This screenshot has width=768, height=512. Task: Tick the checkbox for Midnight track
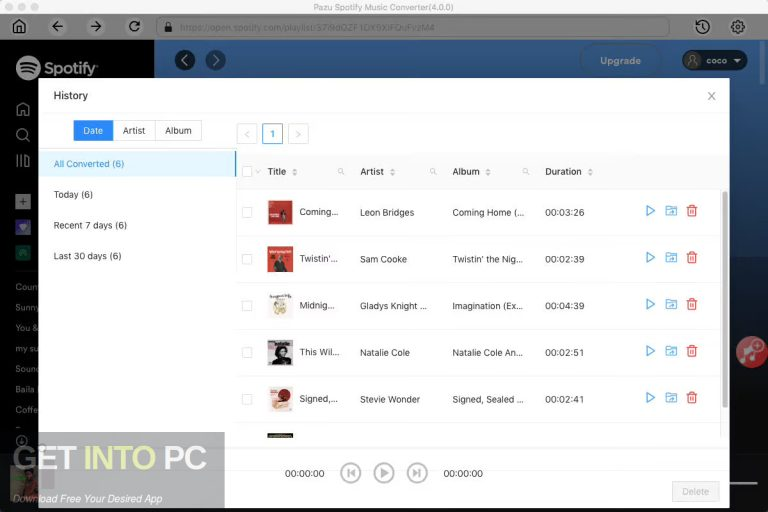247,306
